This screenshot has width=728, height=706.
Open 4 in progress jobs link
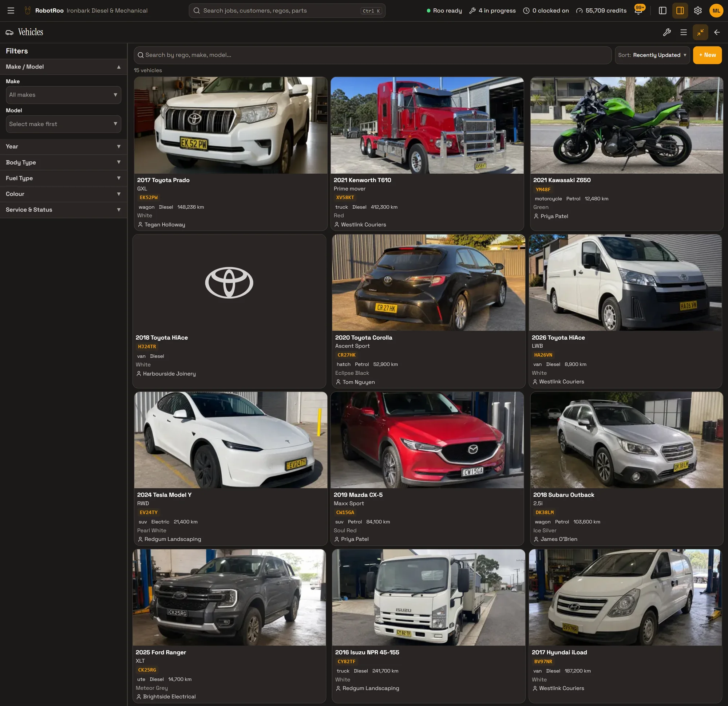[x=492, y=11]
